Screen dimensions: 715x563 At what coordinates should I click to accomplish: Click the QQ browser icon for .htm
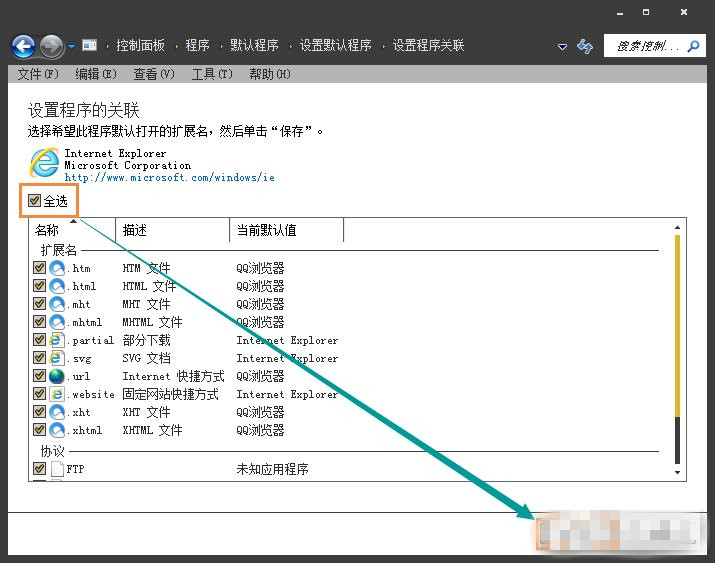tap(57, 268)
